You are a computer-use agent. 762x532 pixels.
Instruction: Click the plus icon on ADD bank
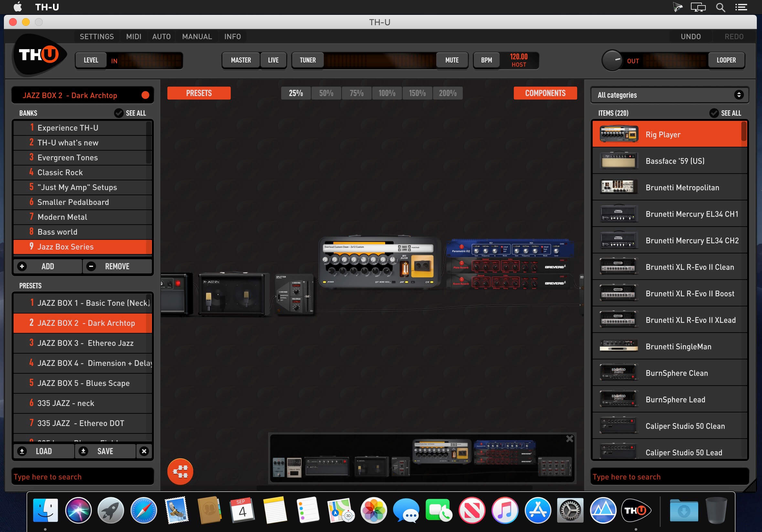click(x=22, y=266)
